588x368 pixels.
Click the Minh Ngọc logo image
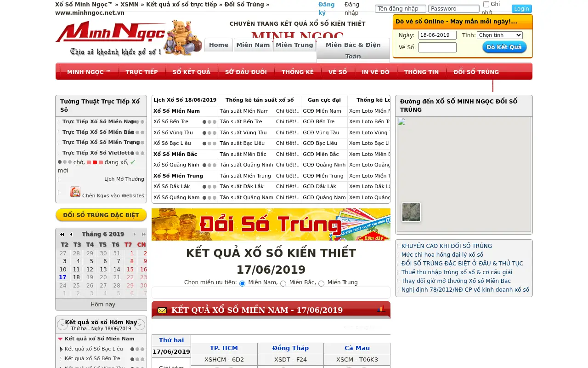129,39
